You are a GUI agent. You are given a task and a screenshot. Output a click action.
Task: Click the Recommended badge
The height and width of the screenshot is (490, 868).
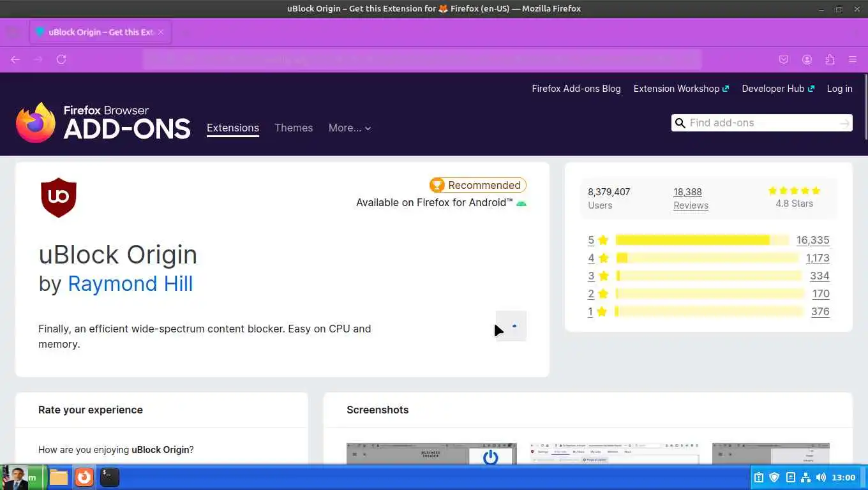tap(478, 185)
